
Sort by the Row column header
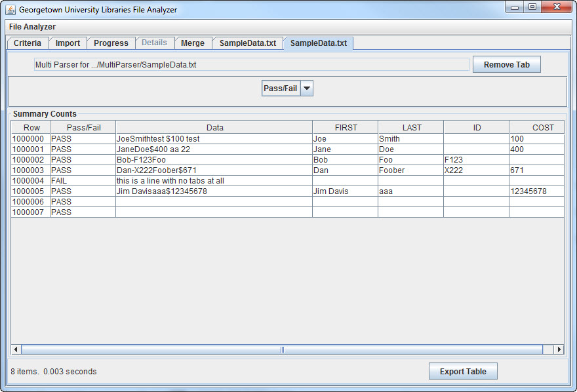31,127
